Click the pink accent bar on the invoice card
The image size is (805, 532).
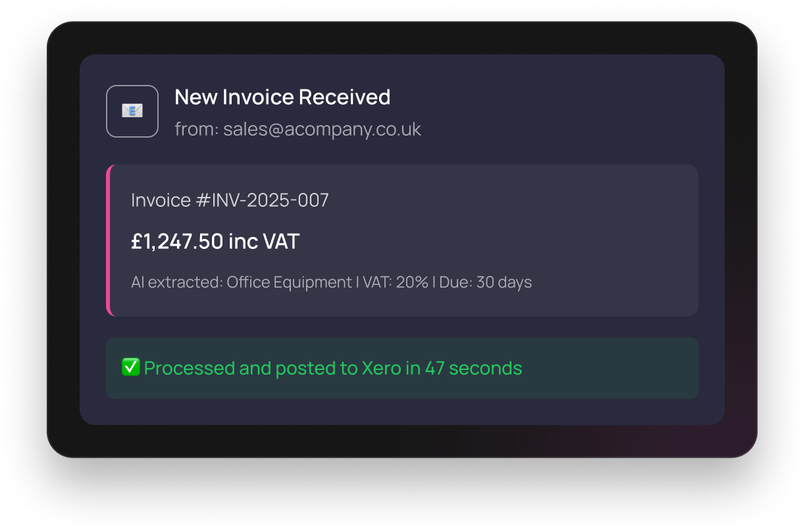coord(109,240)
